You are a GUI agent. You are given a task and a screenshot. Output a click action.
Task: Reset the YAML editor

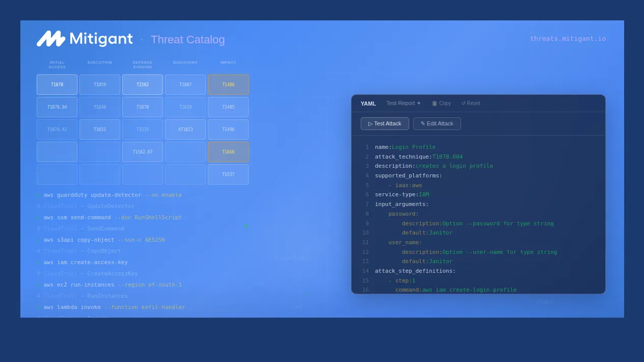pyautogui.click(x=471, y=103)
